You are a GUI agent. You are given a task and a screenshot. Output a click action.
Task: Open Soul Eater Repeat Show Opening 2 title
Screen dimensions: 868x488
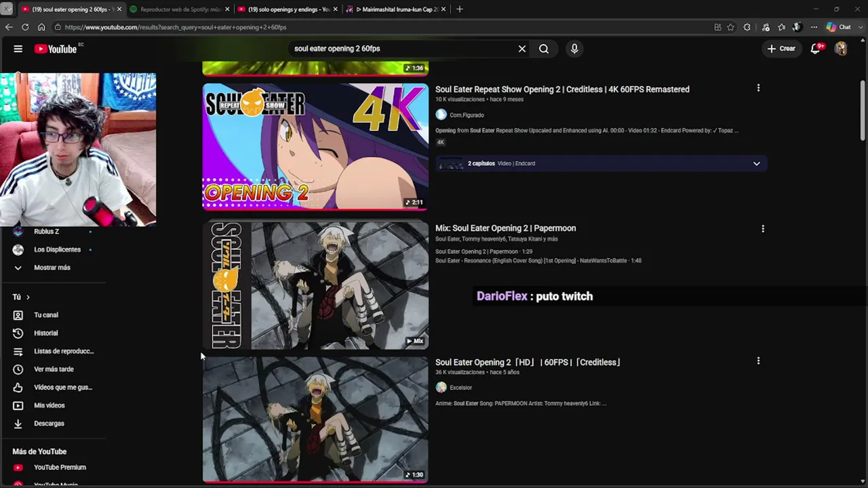562,89
